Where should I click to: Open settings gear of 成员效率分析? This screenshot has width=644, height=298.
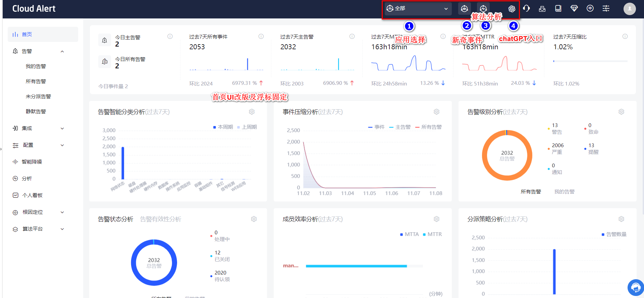coord(436,219)
